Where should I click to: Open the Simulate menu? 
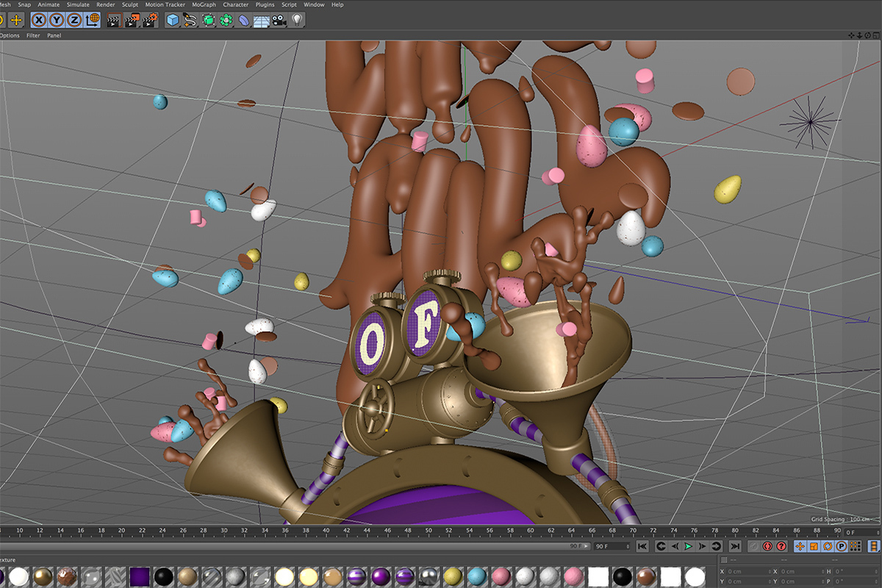(x=78, y=4)
